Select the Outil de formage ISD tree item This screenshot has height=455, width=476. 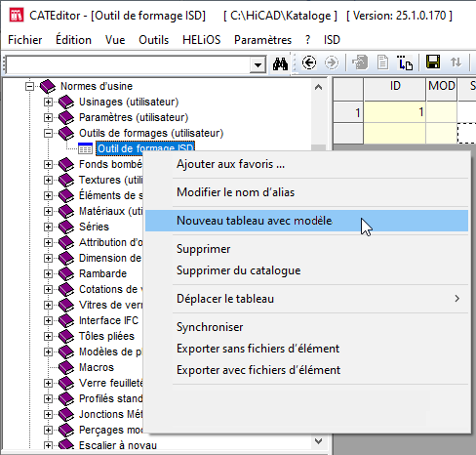[145, 148]
